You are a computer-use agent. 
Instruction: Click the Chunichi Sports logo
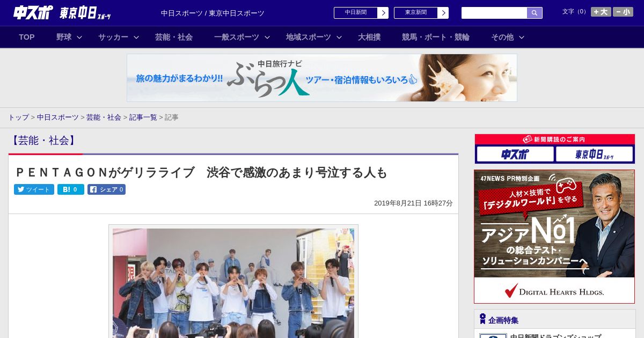pos(33,12)
